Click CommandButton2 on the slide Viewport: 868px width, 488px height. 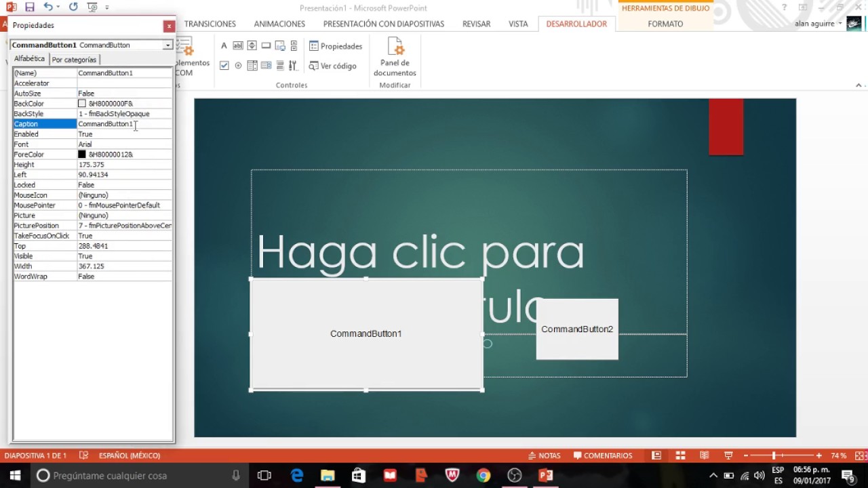[577, 329]
